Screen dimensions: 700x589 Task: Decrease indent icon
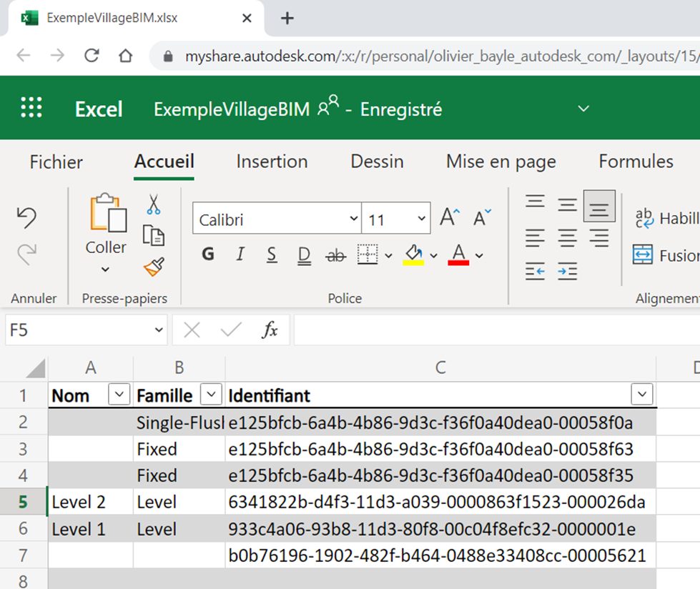click(535, 271)
